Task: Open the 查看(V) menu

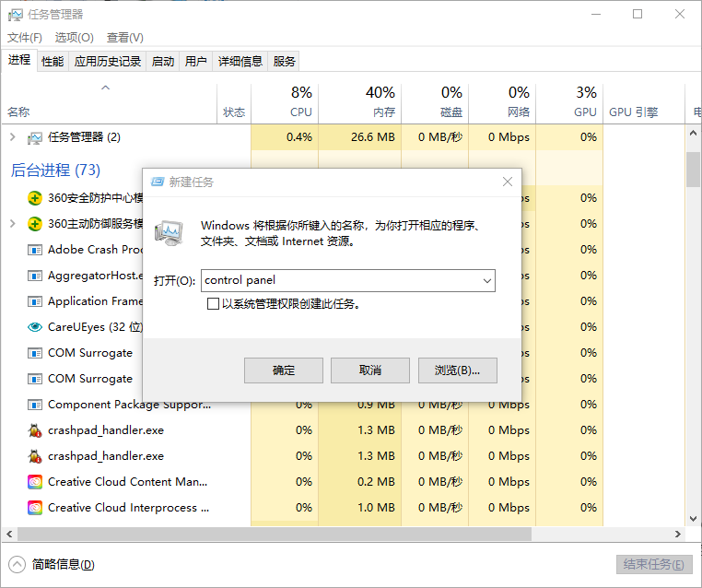Action: click(x=125, y=38)
